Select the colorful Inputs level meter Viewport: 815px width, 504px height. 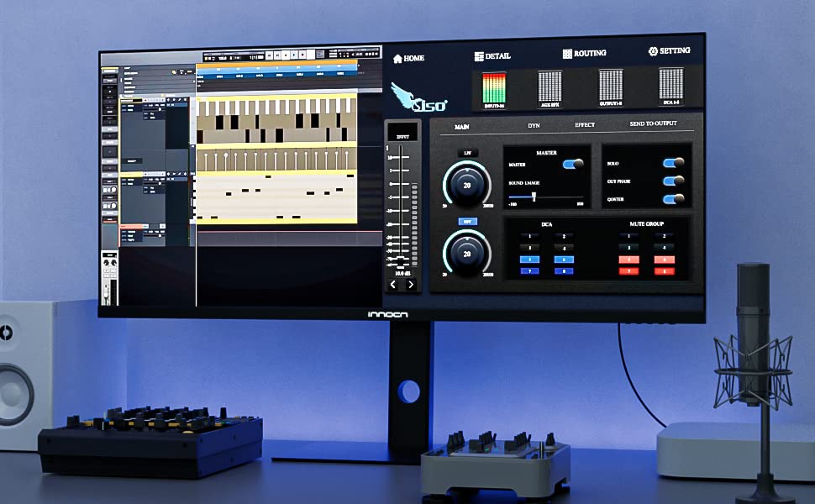pyautogui.click(x=493, y=87)
